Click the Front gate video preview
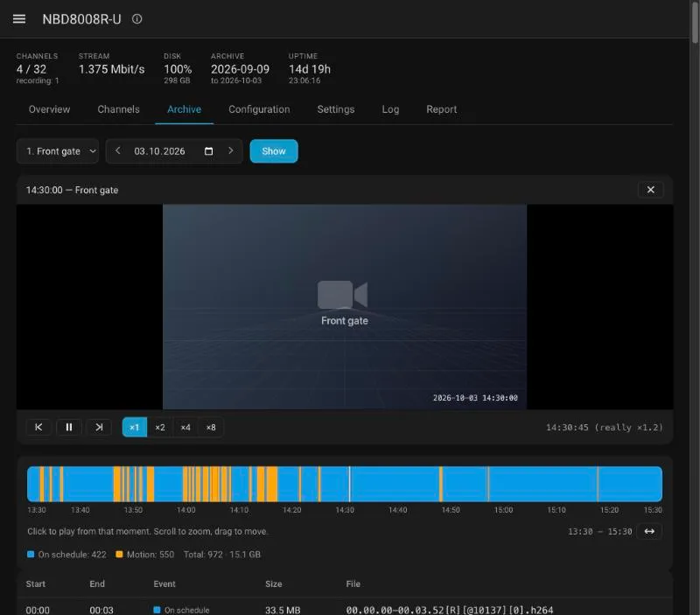The width and height of the screenshot is (700, 615). click(345, 306)
